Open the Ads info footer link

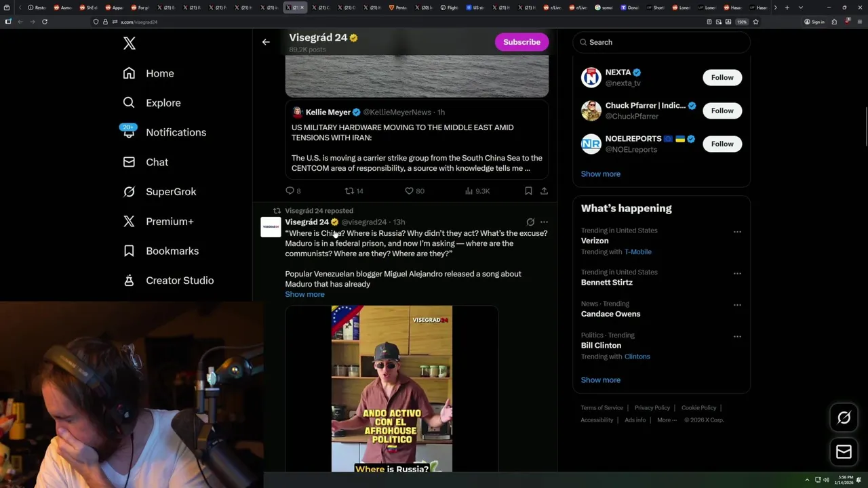click(635, 420)
